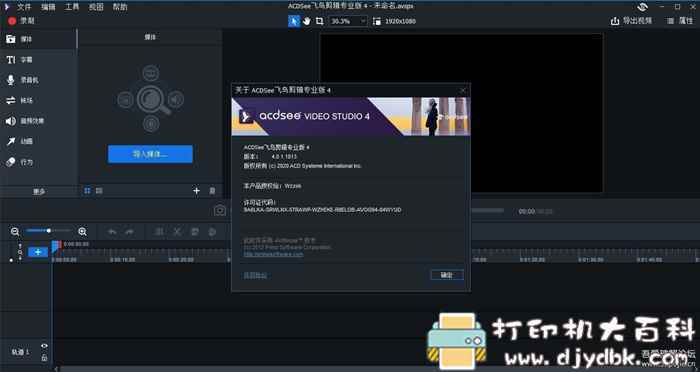Click the ACDSee app logo in menu bar
700x372 pixels.
[x=6, y=7]
